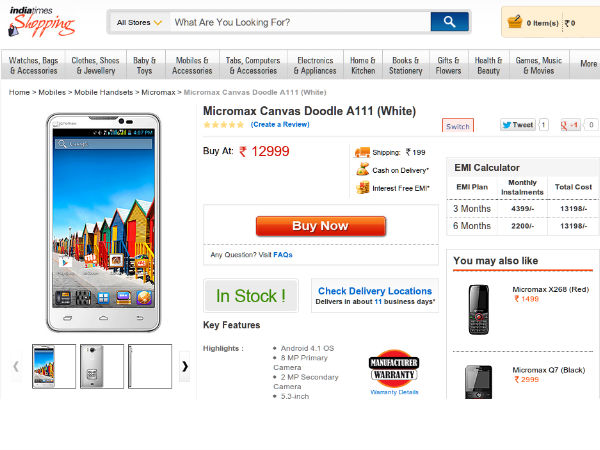The height and width of the screenshot is (450, 600).
Task: Click the Manufacturer Warranty badge
Action: 394,371
